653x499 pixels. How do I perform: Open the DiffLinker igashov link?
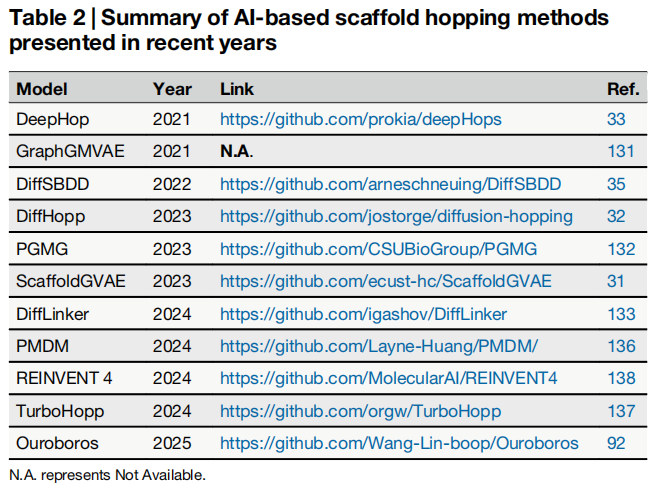364,314
